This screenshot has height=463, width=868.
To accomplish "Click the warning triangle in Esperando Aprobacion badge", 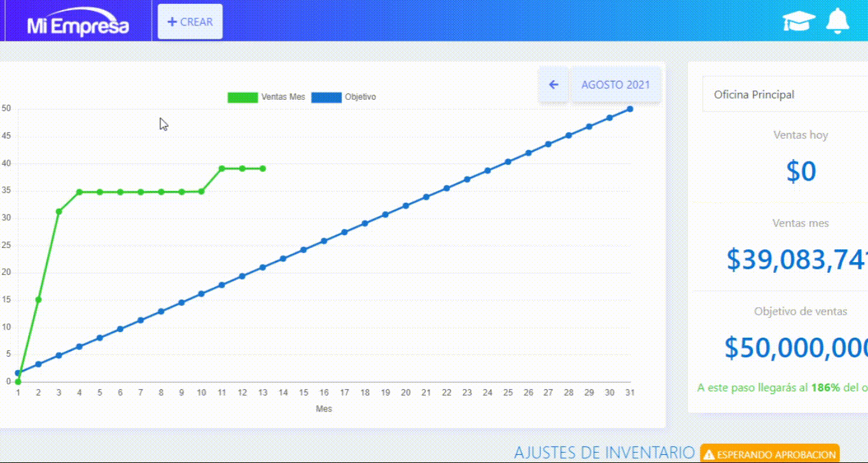I will [709, 455].
